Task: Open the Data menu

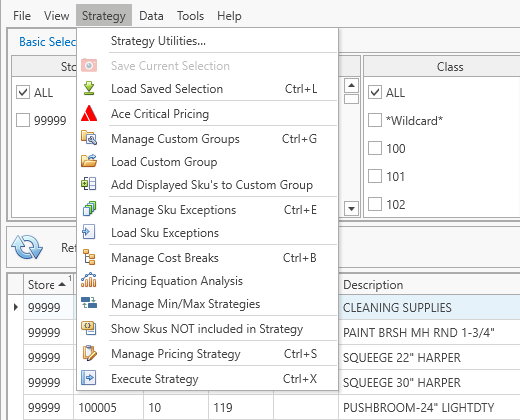Action: point(151,16)
